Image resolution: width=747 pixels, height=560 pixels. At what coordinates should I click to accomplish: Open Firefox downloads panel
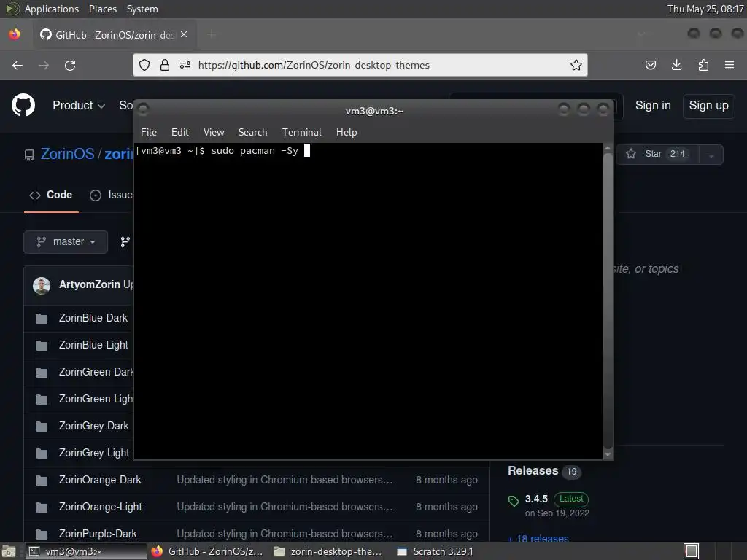[x=676, y=65]
